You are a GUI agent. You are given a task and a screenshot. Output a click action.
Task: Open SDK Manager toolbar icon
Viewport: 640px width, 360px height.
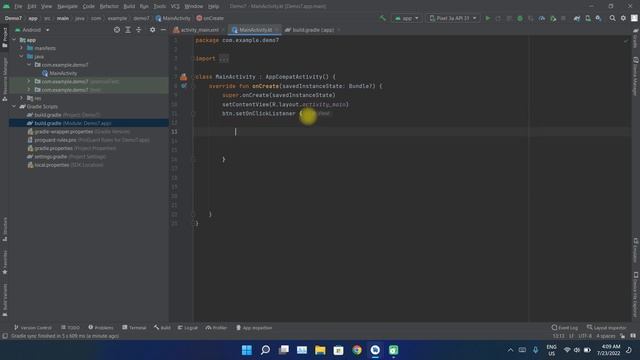click(598, 18)
